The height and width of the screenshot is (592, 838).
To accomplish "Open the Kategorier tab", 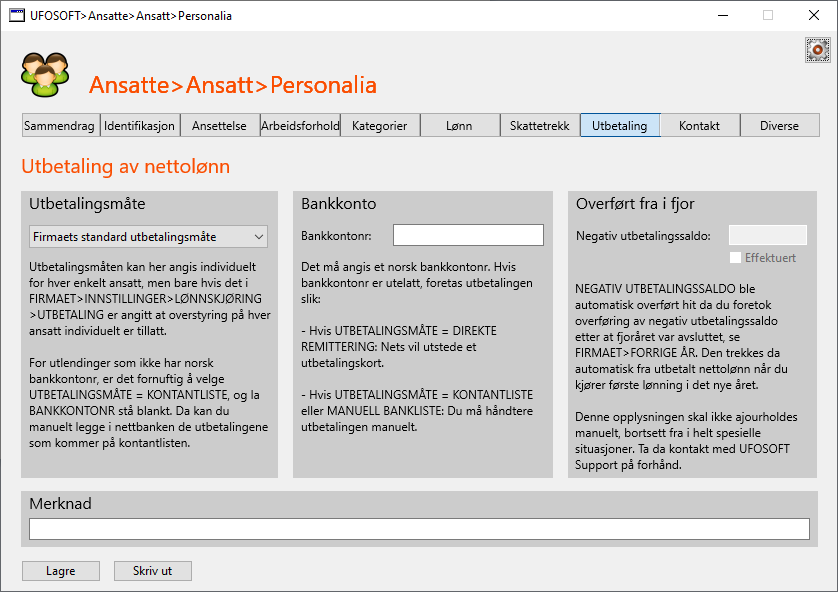I will [x=379, y=126].
